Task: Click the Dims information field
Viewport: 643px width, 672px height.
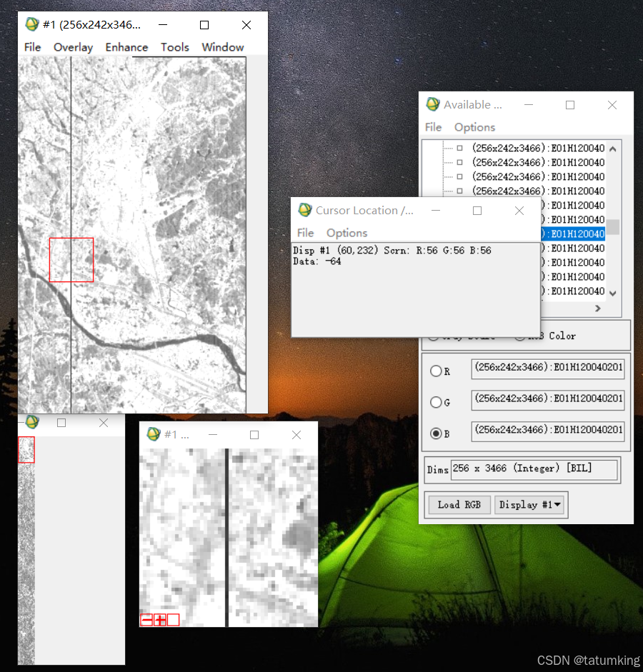Action: (x=534, y=469)
